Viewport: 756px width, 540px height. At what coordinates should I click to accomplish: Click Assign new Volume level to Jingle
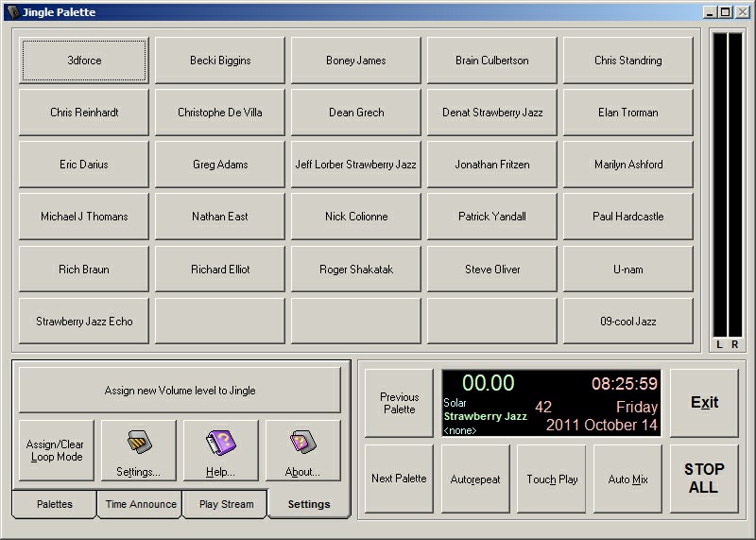point(180,390)
